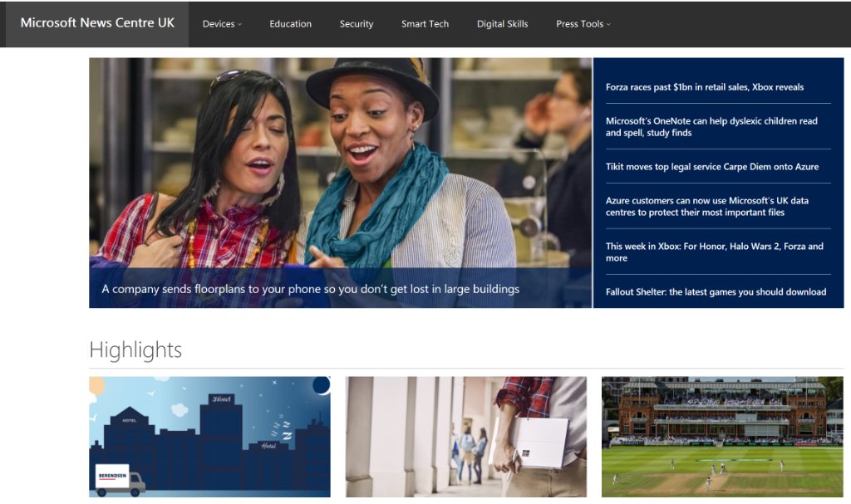Open the Berendsen hotel skyline highlight thumbnail

(x=209, y=437)
